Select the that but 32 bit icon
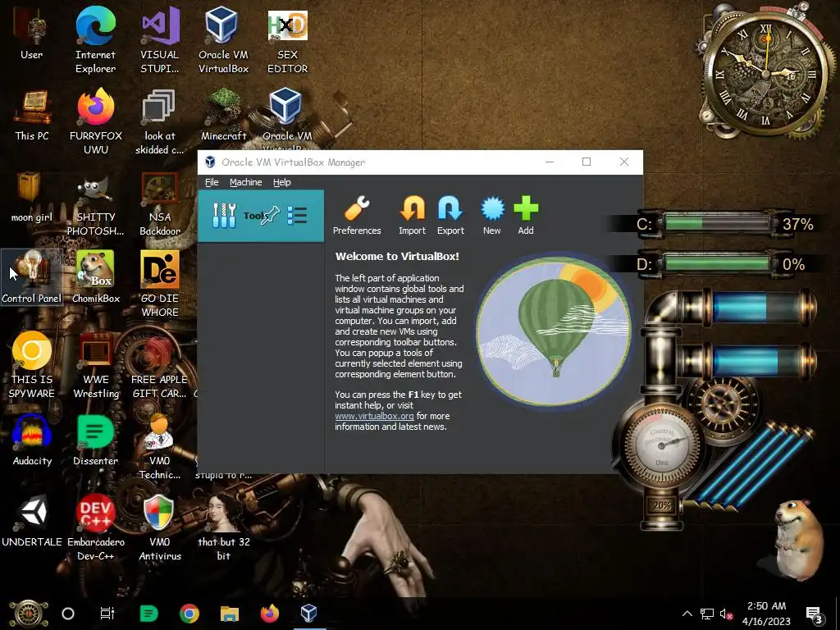The width and height of the screenshot is (840, 630). 223,527
